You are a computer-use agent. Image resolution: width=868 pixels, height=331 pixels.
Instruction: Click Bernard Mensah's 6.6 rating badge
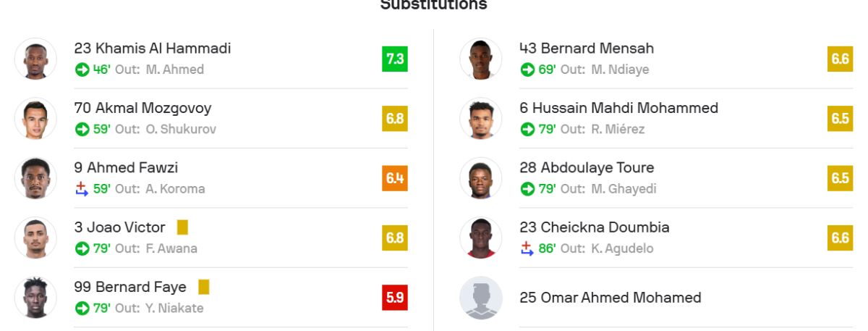[x=840, y=59]
